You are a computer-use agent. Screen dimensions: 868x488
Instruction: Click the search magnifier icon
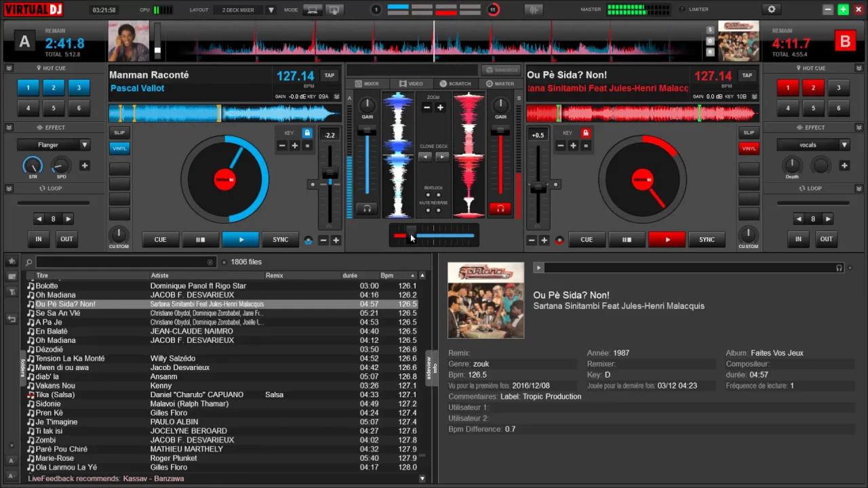(29, 262)
